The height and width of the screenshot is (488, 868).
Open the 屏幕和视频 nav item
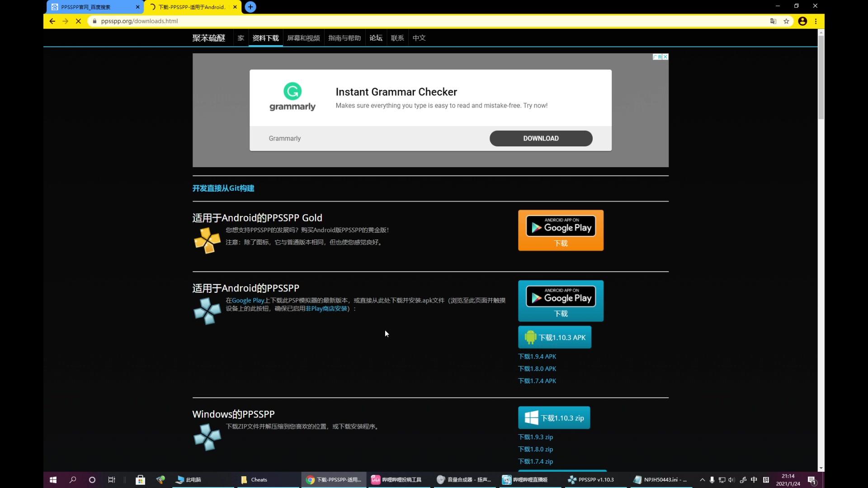(304, 38)
